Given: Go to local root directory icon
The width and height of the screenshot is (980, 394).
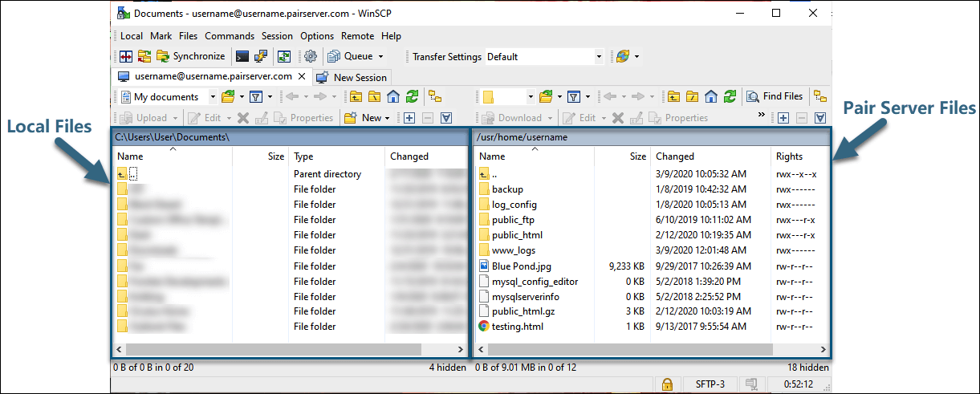Looking at the screenshot, I should [x=374, y=97].
